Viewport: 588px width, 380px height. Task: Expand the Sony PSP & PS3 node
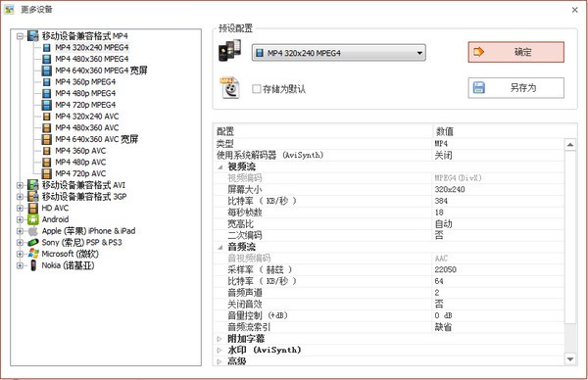tap(20, 243)
